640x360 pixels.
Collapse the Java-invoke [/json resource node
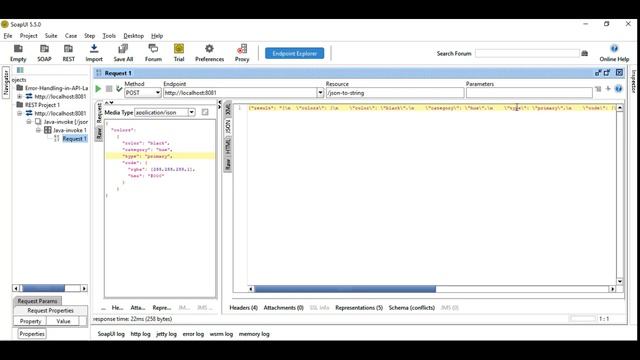[29, 122]
